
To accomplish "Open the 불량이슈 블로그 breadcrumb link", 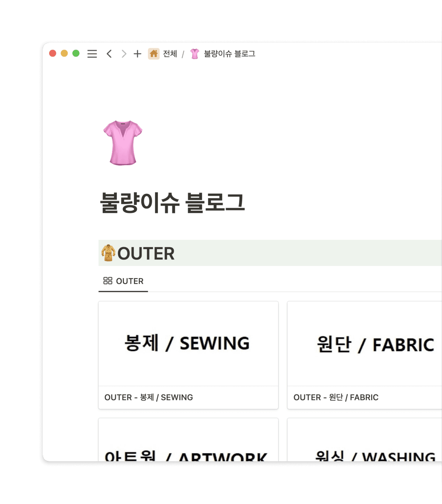I will pyautogui.click(x=230, y=54).
